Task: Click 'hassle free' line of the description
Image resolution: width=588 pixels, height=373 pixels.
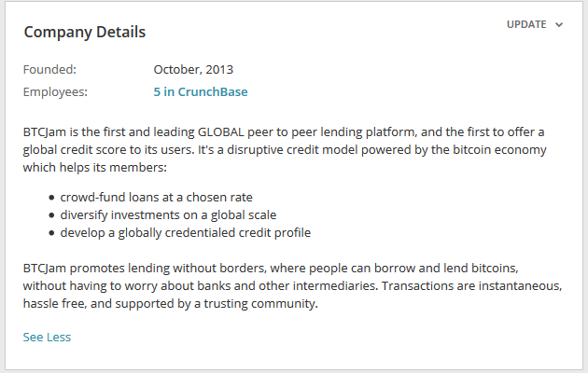Action: click(x=170, y=303)
